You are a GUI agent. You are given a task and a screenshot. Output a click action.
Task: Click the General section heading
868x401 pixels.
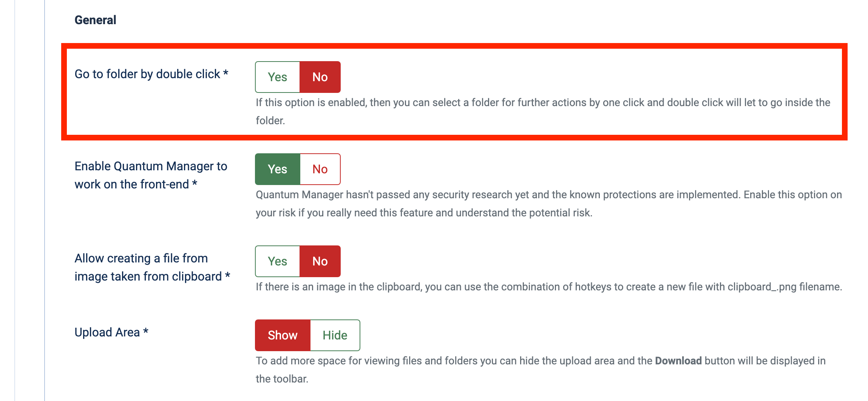point(95,20)
